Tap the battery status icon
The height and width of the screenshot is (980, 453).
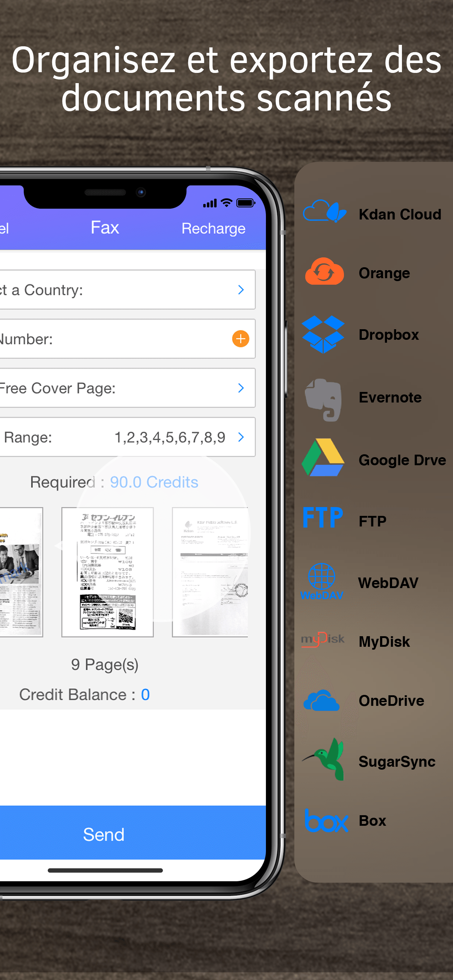[246, 203]
